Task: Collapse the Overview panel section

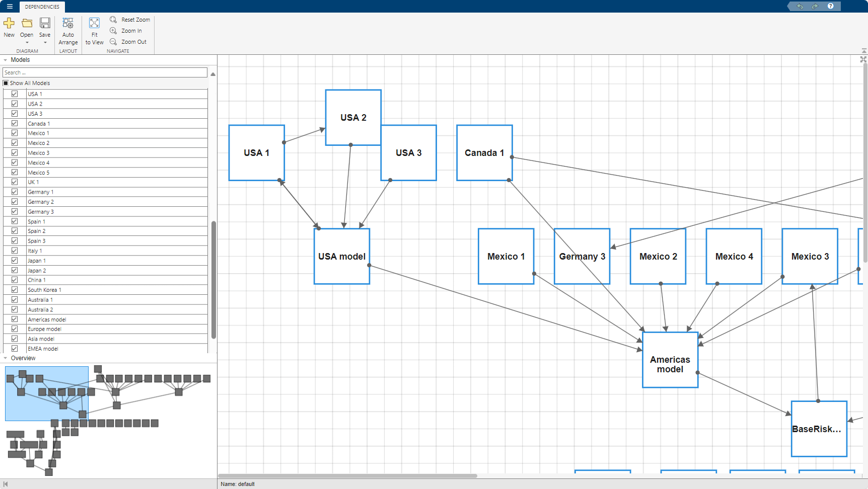Action: coord(6,358)
